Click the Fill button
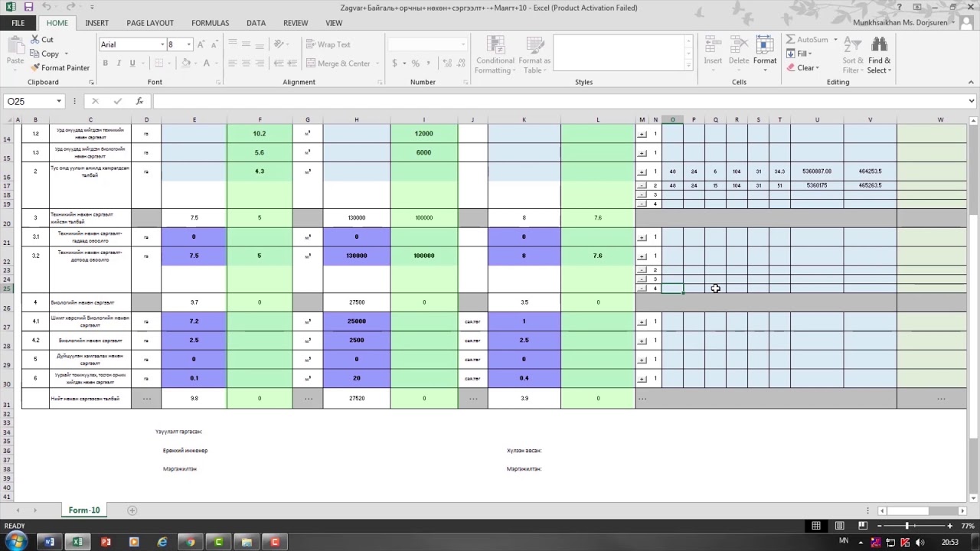Screen dimensions: 980x551 799,54
